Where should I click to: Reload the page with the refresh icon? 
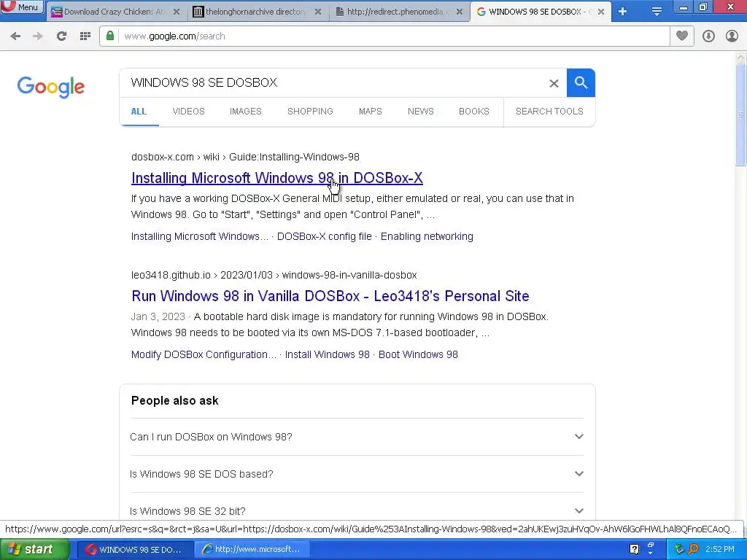(61, 36)
